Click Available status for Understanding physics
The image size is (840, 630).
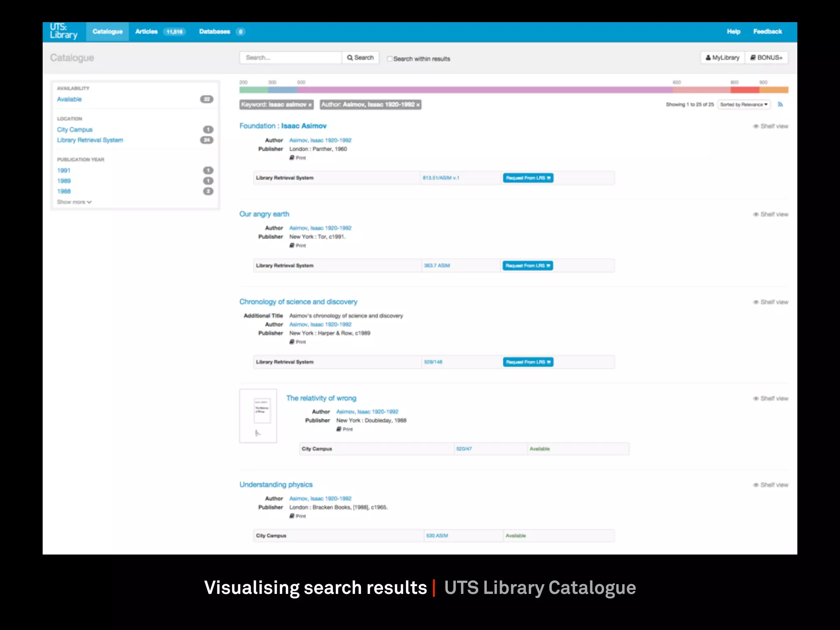[x=516, y=536]
